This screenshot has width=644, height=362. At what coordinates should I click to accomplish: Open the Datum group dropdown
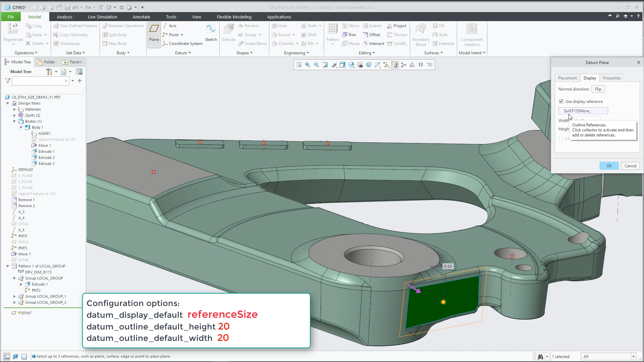tap(183, 53)
